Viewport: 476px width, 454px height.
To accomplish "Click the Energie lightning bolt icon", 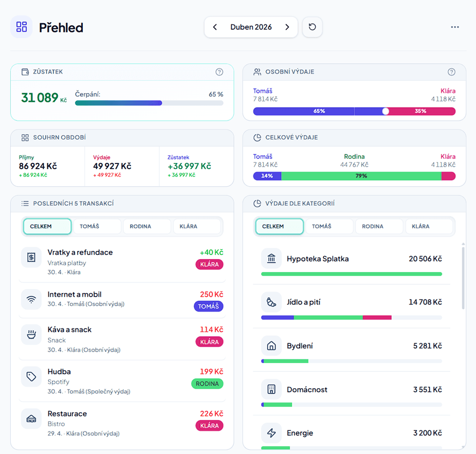I will pyautogui.click(x=271, y=433).
